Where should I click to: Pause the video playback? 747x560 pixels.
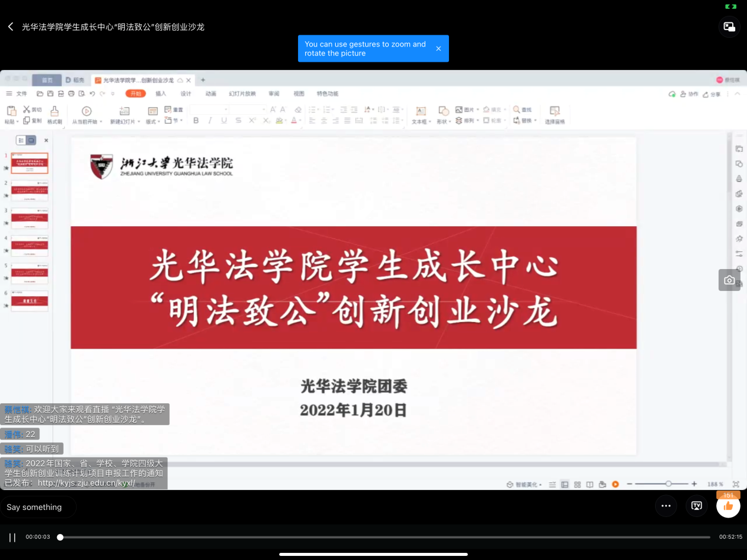(12, 537)
